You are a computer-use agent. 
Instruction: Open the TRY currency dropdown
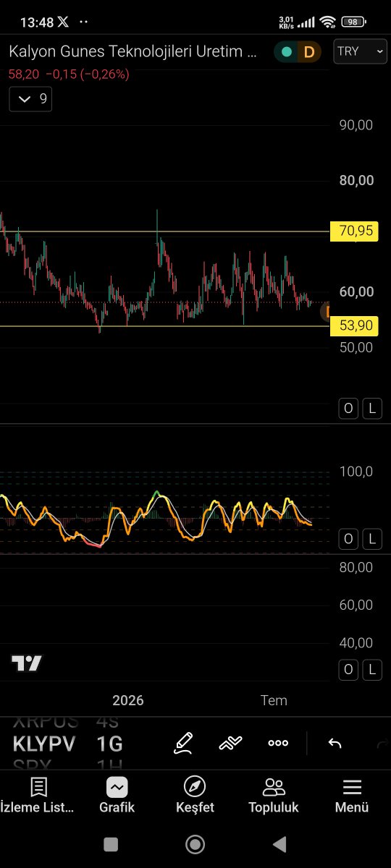(x=360, y=52)
